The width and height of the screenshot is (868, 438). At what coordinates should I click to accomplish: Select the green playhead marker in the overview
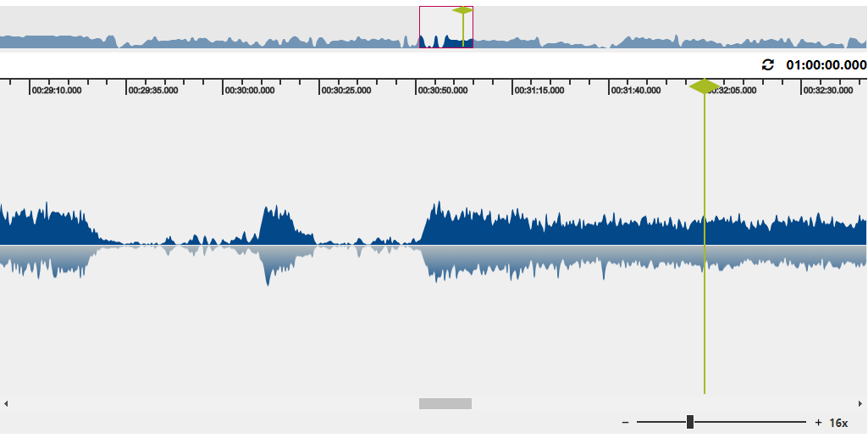[x=462, y=11]
